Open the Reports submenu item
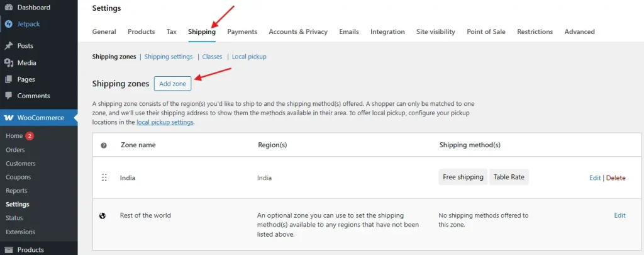The width and height of the screenshot is (644, 255). pyautogui.click(x=16, y=190)
